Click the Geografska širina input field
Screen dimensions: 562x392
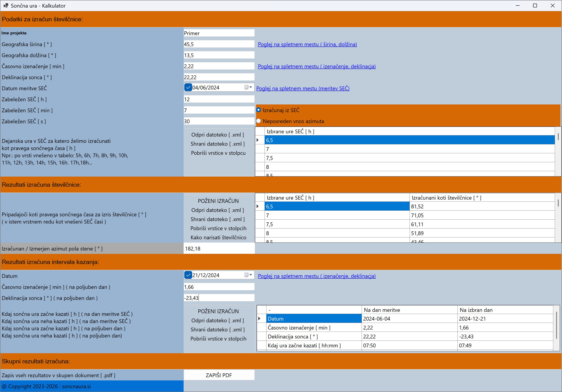click(x=219, y=44)
